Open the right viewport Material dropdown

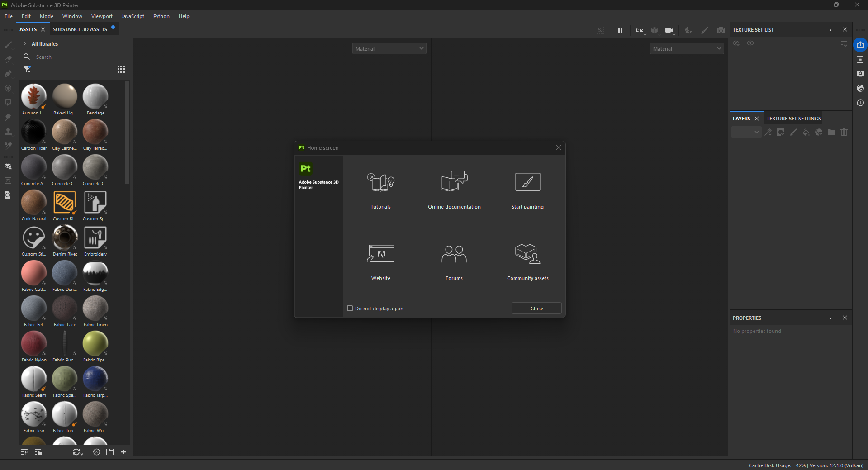[x=687, y=48]
